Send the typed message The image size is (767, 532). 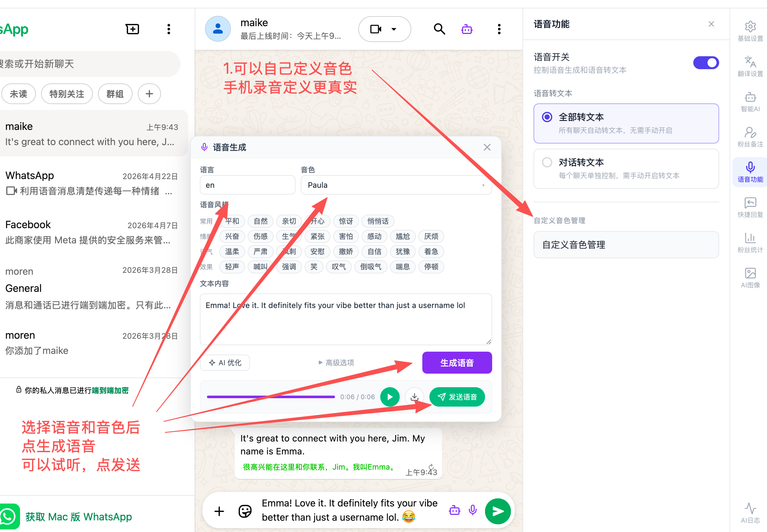(498, 511)
